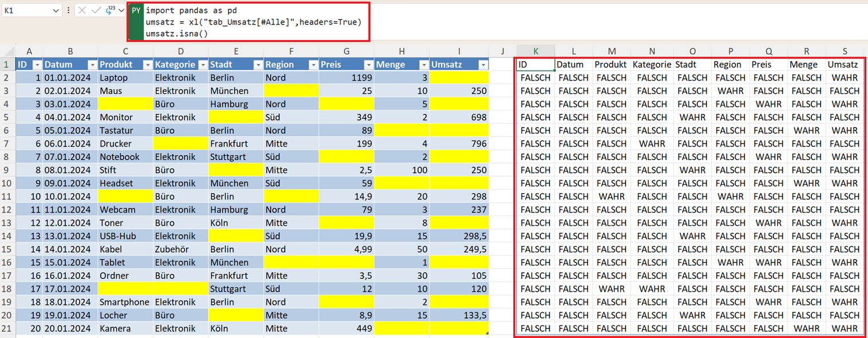Viewport: 868px width, 338px height.
Task: Select column K header
Action: (536, 51)
